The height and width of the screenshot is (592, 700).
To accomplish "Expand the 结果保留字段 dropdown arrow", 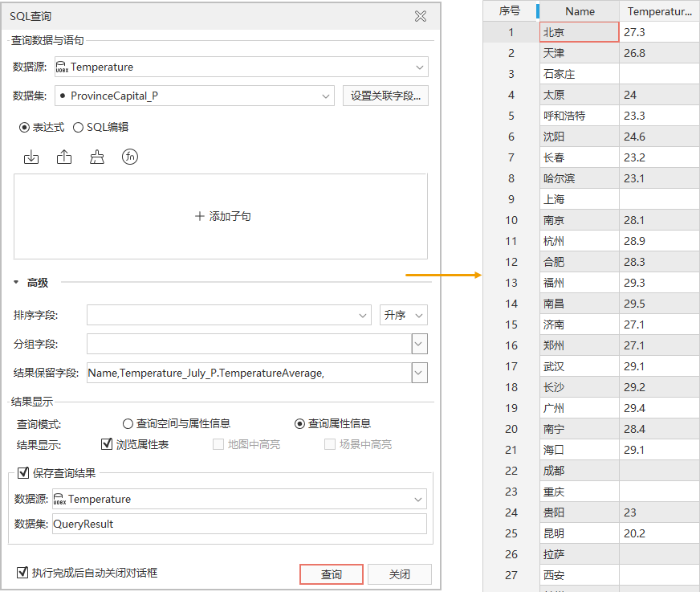I will click(x=419, y=373).
